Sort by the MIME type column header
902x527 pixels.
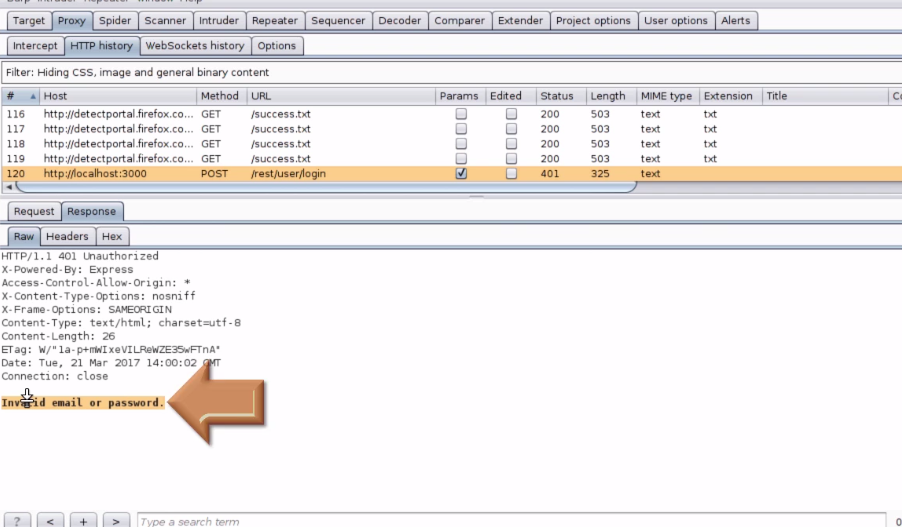coord(667,96)
